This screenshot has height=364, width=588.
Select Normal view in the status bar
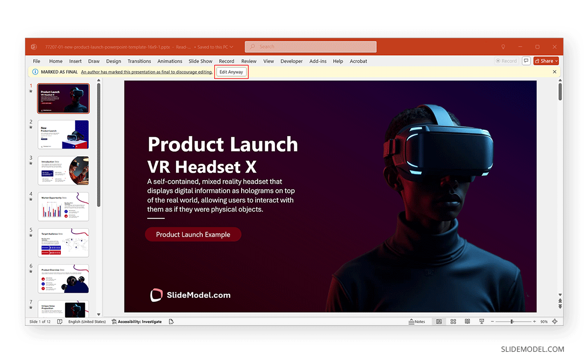coord(439,321)
